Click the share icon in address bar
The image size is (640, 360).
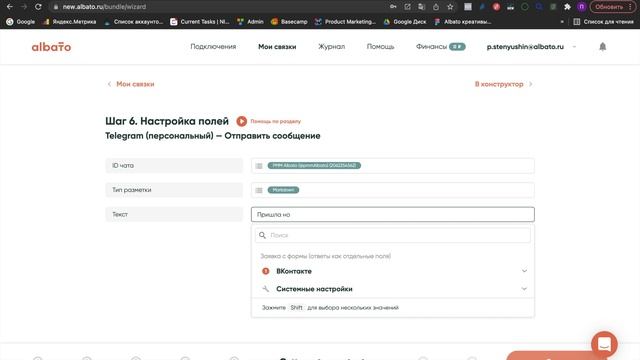coord(436,7)
